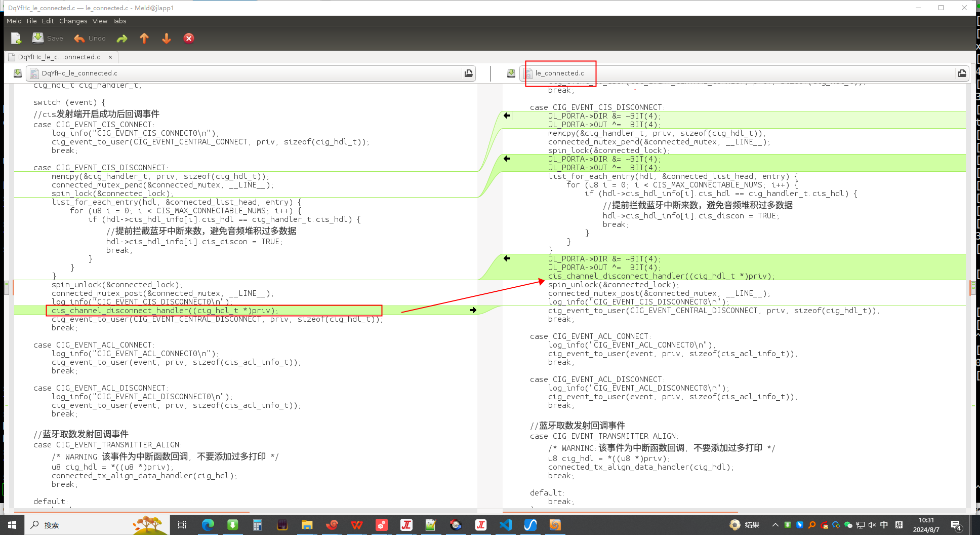Click right pane 'case CIG_EVENT_ACL_CONNECT:' line
The height and width of the screenshot is (535, 980).
coord(591,336)
